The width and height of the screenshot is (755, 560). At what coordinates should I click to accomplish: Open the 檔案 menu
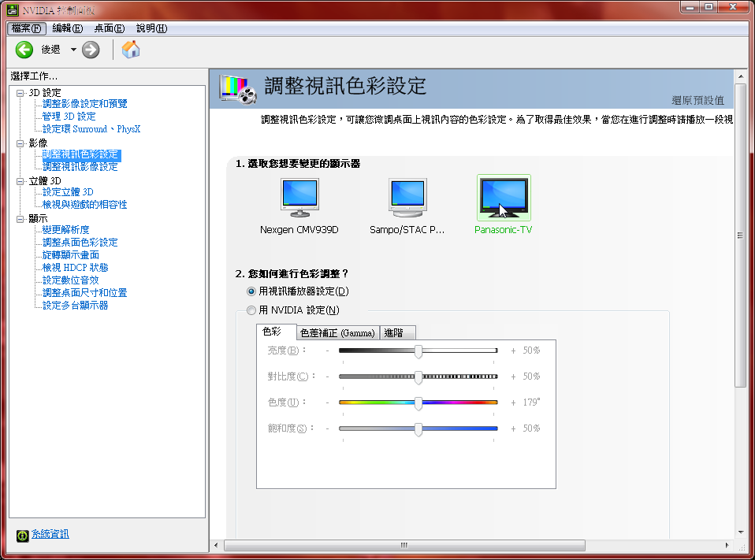25,28
